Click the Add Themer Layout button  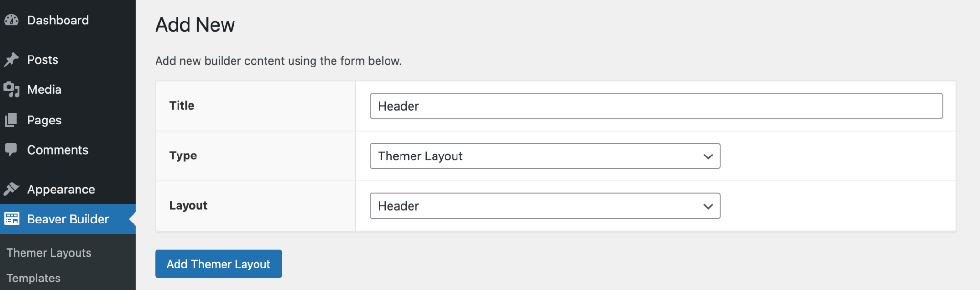click(218, 264)
